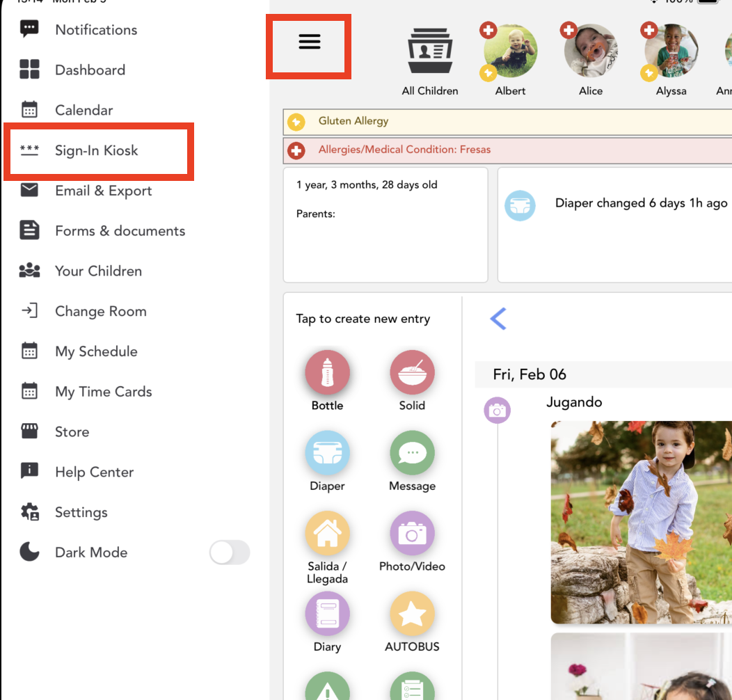Select the All Children icon
Image resolution: width=732 pixels, height=700 pixels.
430,51
